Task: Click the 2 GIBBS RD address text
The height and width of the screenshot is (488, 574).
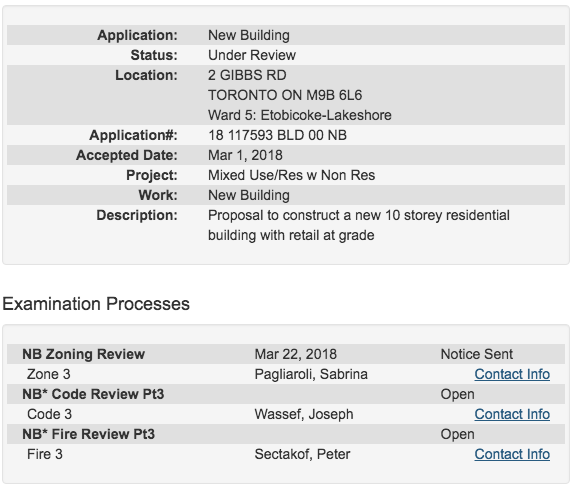Action: pyautogui.click(x=247, y=75)
